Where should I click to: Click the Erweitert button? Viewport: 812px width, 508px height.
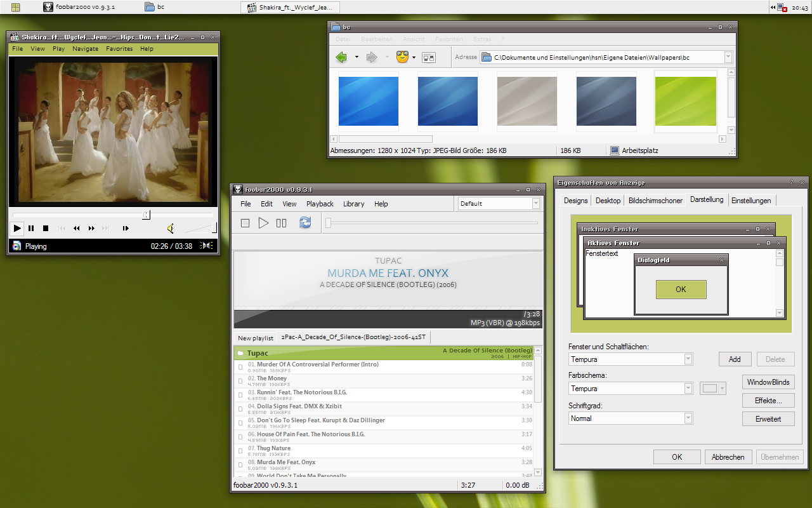click(x=768, y=419)
